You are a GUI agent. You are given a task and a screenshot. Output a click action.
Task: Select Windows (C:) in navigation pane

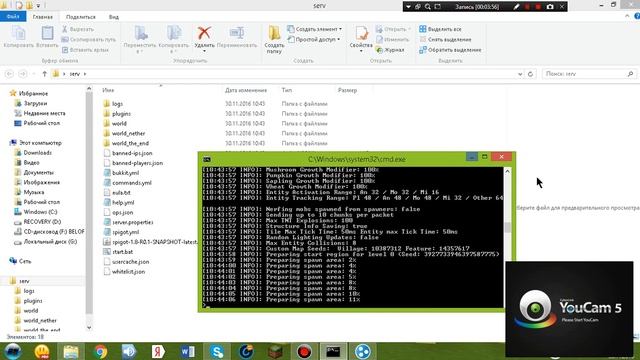coord(40,212)
